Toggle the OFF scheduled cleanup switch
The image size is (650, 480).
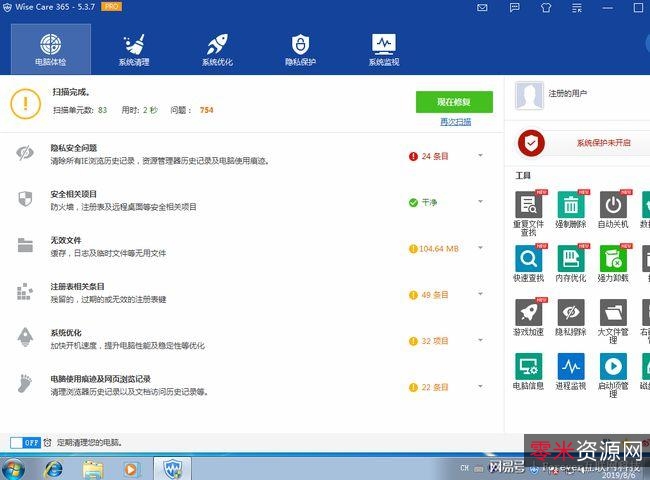pos(25,443)
